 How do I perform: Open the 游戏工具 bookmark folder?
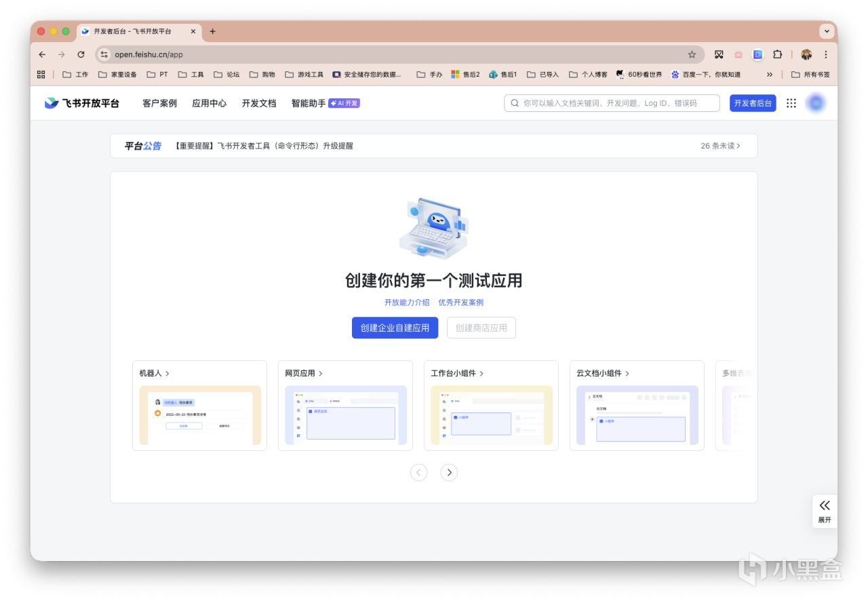click(304, 75)
